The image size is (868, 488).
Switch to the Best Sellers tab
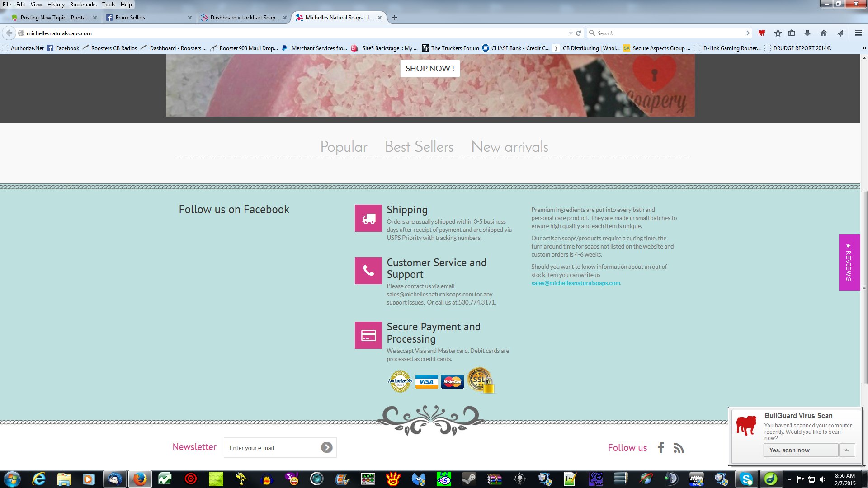[419, 147]
